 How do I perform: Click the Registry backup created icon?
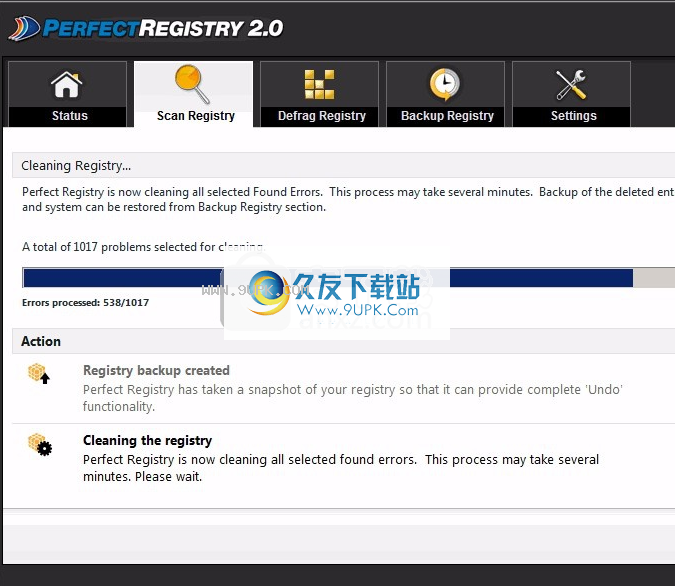coord(39,374)
